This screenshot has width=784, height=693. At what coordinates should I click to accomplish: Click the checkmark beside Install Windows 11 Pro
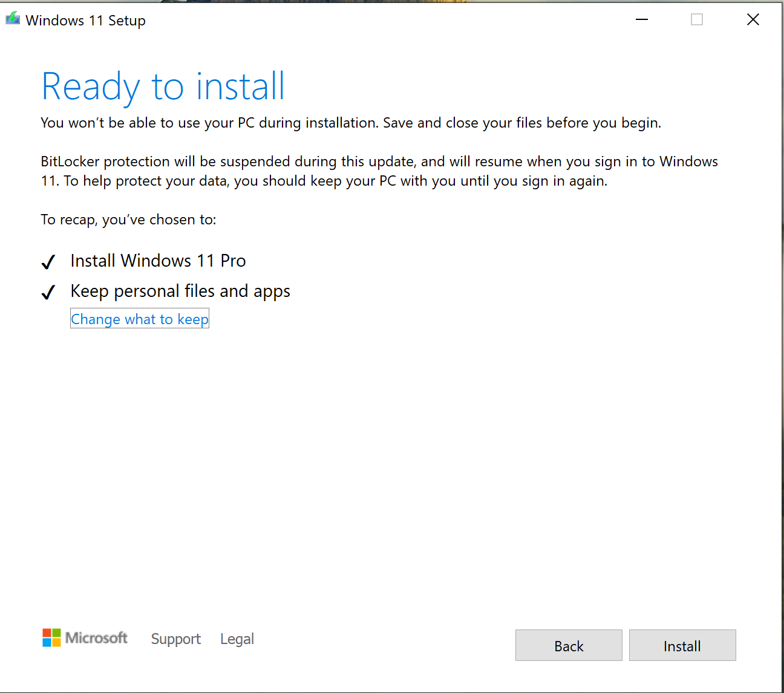(48, 262)
